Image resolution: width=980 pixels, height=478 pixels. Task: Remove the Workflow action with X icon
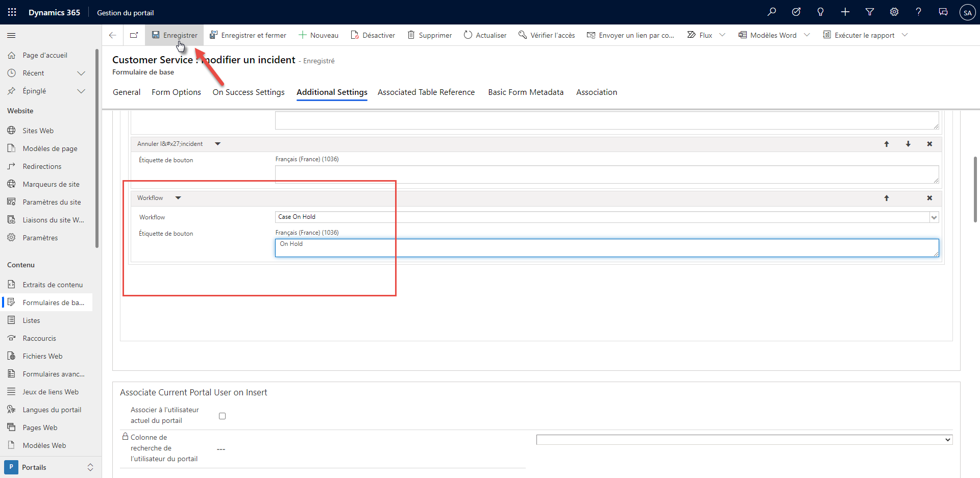pyautogui.click(x=929, y=198)
